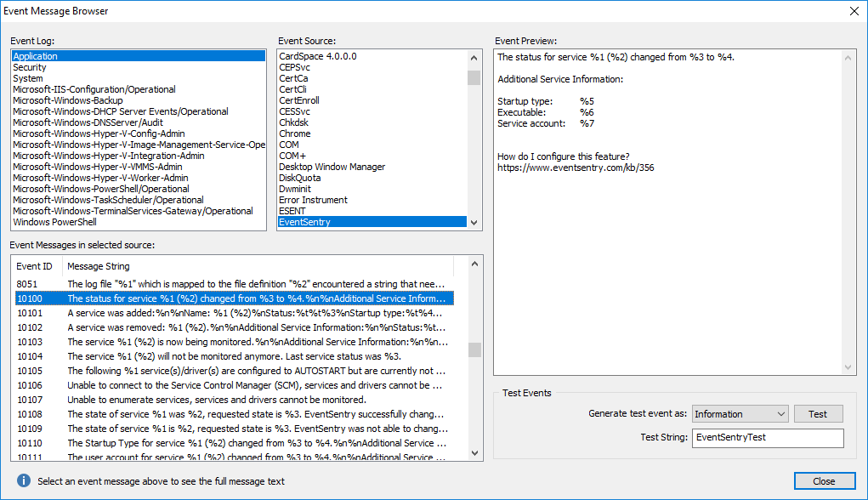Select event message 10101 service added
This screenshot has width=868, height=500.
[234, 313]
